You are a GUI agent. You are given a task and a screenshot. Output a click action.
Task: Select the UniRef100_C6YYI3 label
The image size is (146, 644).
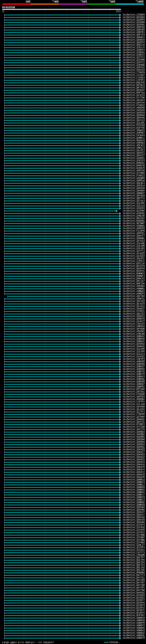134,553
